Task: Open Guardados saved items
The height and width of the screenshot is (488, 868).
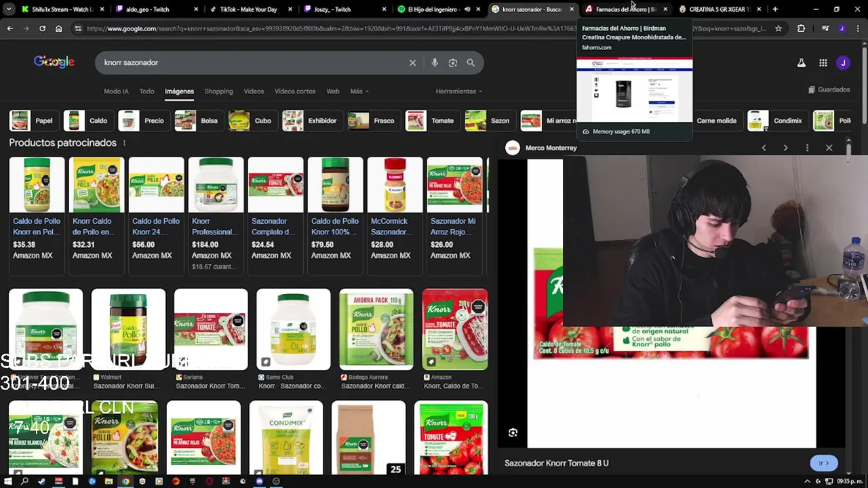Action: click(x=829, y=89)
